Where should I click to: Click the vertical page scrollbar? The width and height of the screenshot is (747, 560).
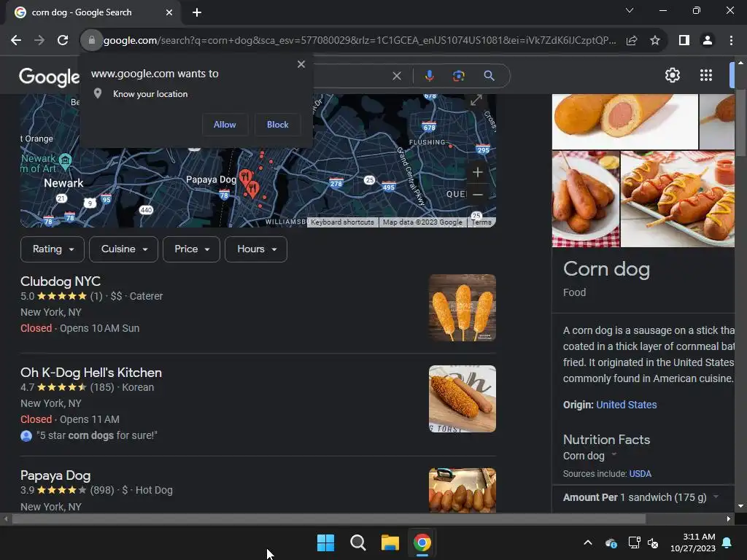740,122
